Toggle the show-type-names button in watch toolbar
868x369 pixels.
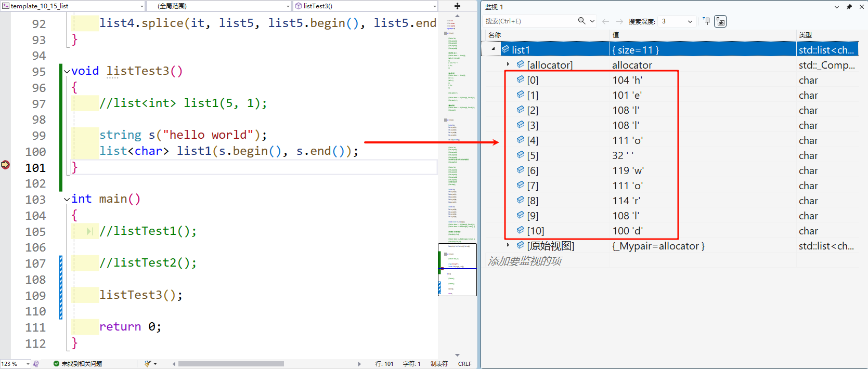click(720, 21)
